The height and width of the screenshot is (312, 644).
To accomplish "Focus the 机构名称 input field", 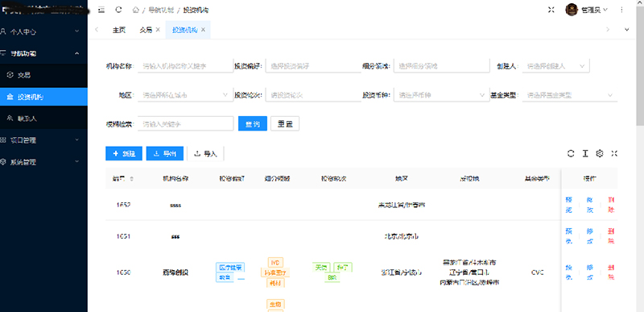I will [185, 66].
